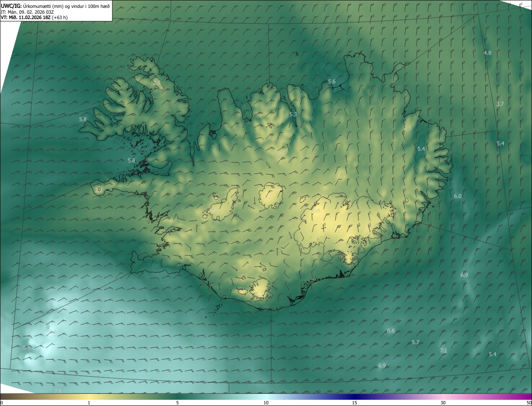This screenshot has width=532, height=406.
Task: Click the colorbar tick label 30
Action: pyautogui.click(x=443, y=403)
